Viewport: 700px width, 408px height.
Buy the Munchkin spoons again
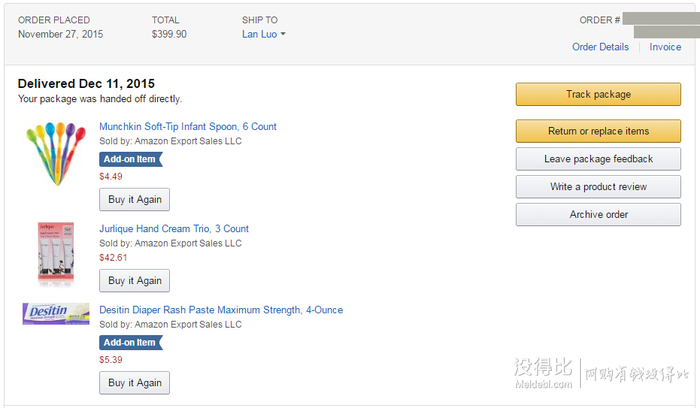click(134, 199)
